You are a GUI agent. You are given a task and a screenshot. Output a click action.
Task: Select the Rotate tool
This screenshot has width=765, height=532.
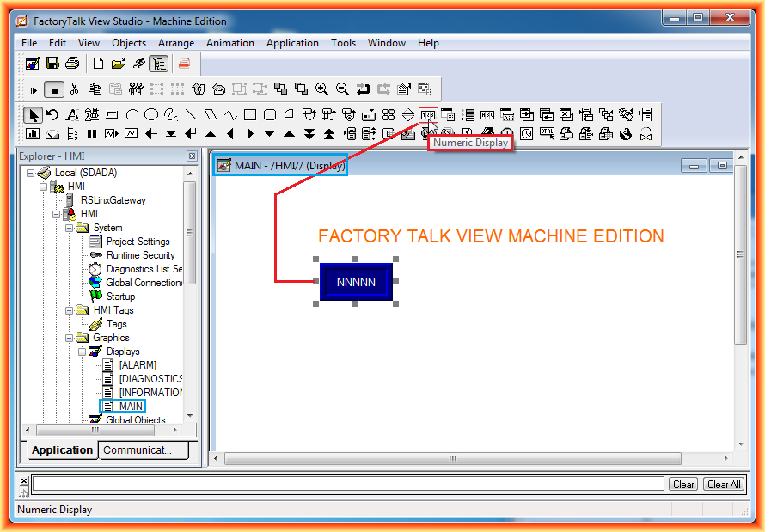[54, 113]
